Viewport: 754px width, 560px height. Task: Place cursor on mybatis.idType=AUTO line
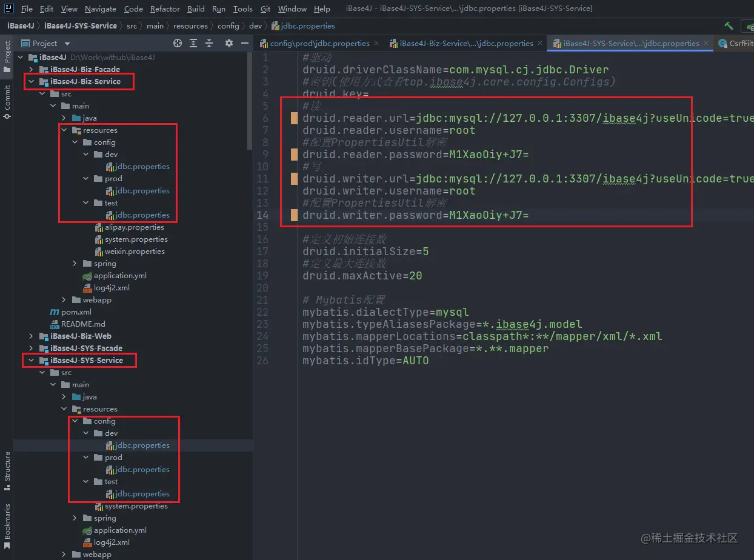coord(365,361)
